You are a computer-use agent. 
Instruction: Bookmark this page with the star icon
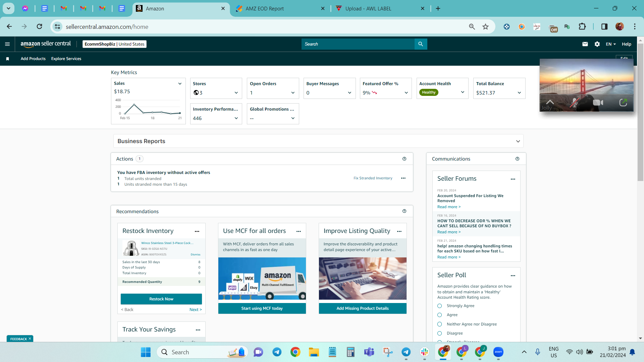click(x=485, y=26)
